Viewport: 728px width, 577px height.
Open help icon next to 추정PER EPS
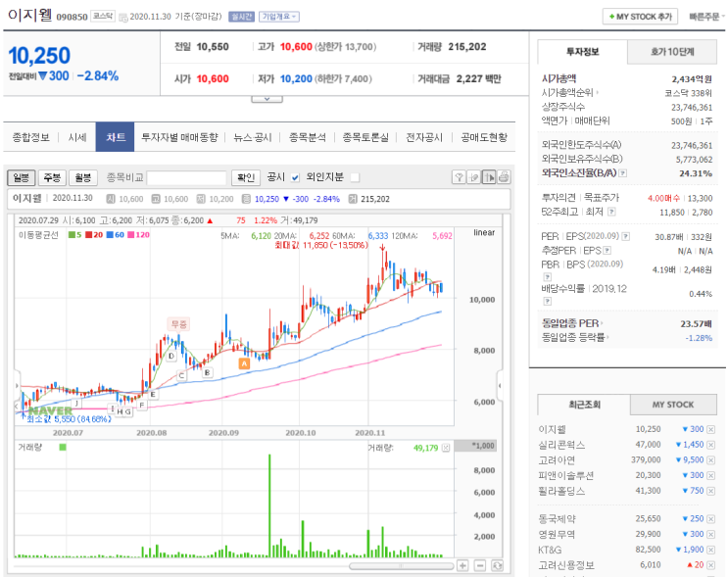[607, 251]
